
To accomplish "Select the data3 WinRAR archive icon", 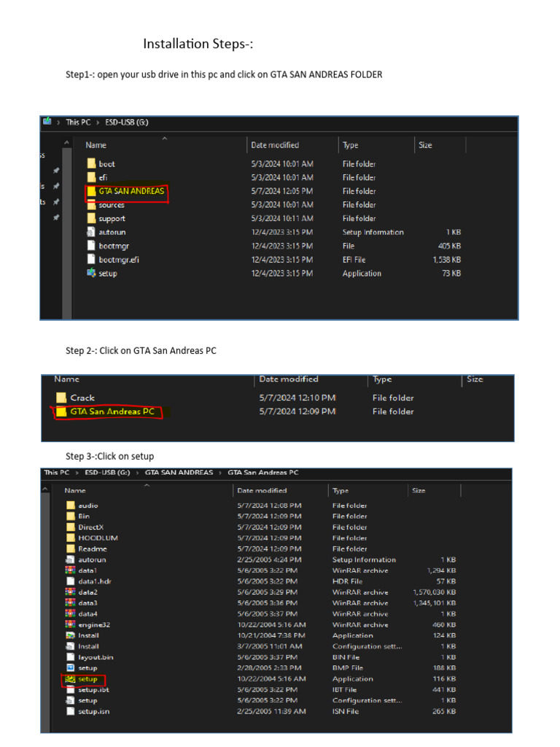I will [71, 603].
